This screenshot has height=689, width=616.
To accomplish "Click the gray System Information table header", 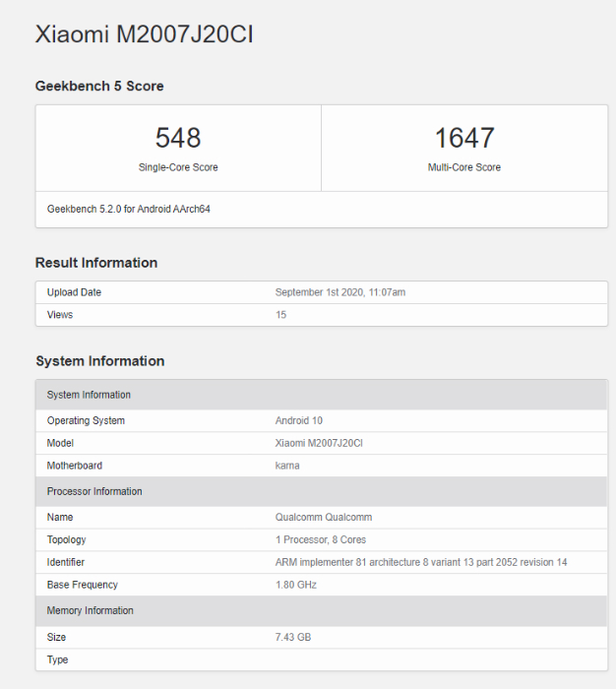I will pos(321,395).
